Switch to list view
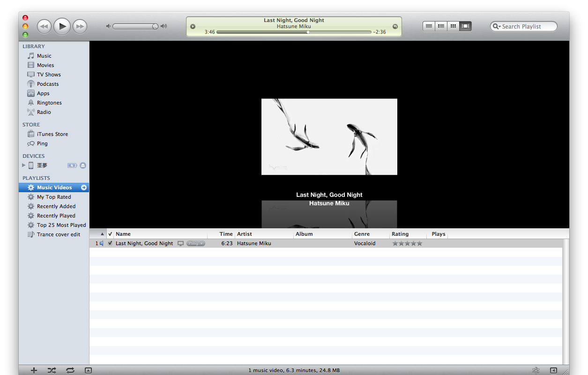The width and height of the screenshot is (588, 375). [x=429, y=26]
